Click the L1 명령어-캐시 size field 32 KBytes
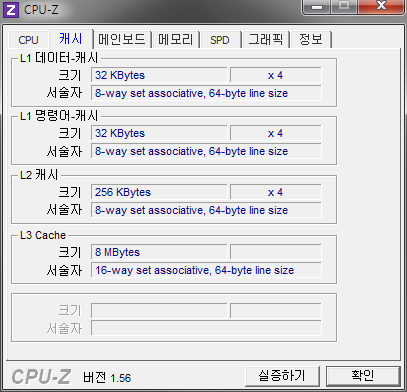 click(x=159, y=133)
